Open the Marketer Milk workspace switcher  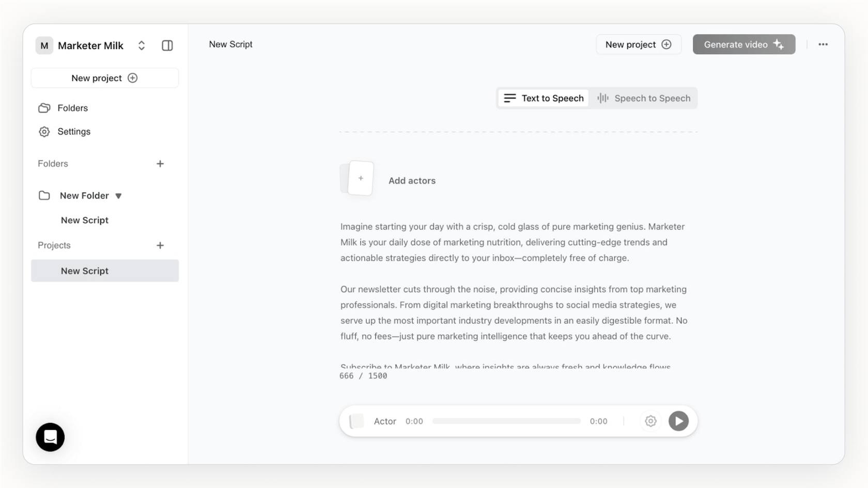(x=141, y=45)
